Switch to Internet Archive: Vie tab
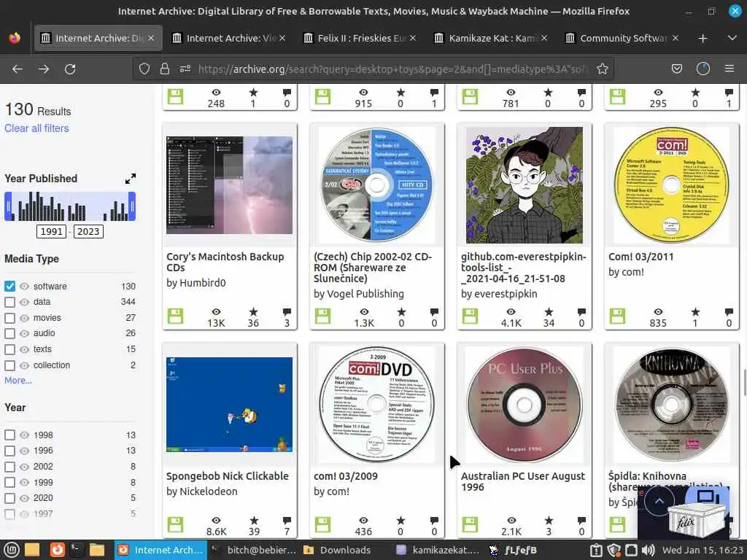 (x=228, y=38)
